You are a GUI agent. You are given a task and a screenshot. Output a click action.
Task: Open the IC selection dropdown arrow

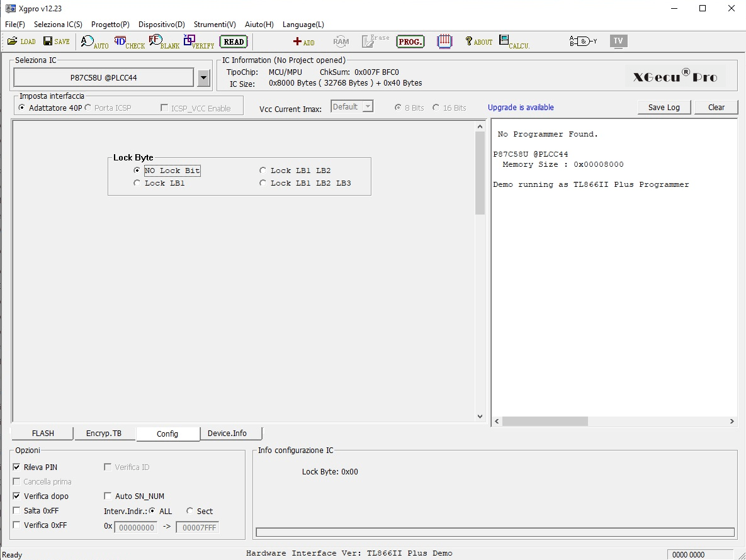click(x=203, y=78)
